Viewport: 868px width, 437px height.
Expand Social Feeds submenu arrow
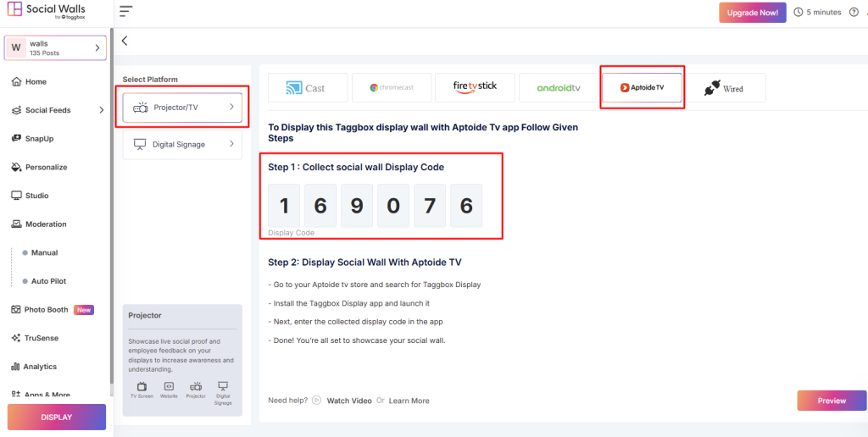pyautogui.click(x=102, y=110)
